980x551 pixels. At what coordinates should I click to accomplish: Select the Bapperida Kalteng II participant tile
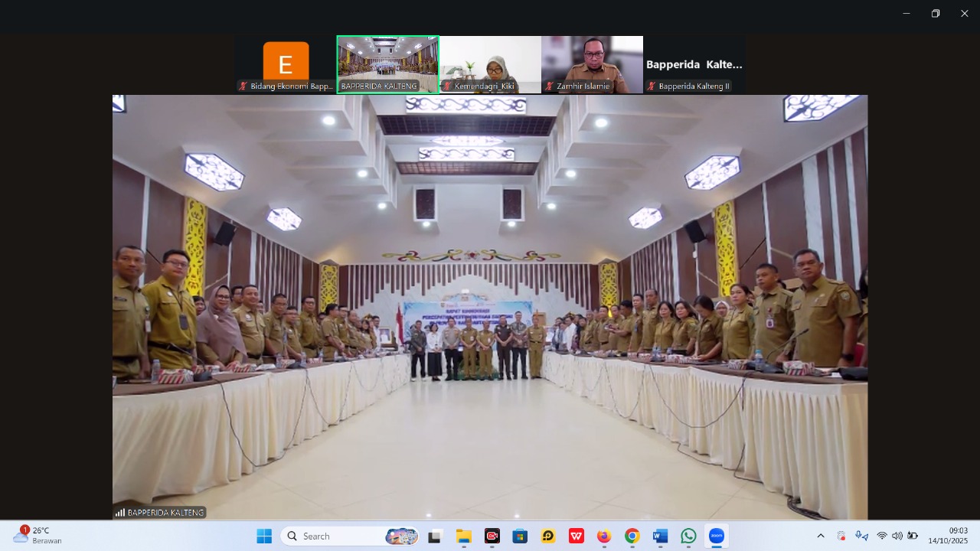(x=694, y=64)
